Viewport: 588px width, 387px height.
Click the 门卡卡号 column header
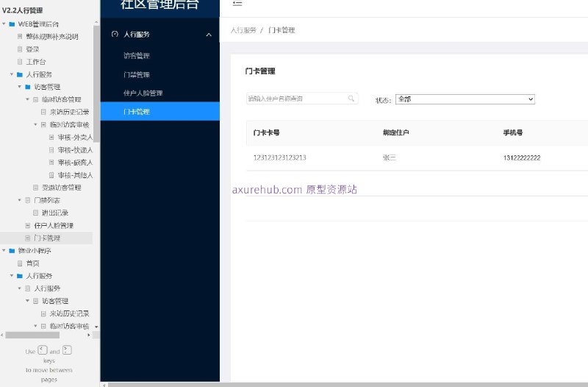266,132
